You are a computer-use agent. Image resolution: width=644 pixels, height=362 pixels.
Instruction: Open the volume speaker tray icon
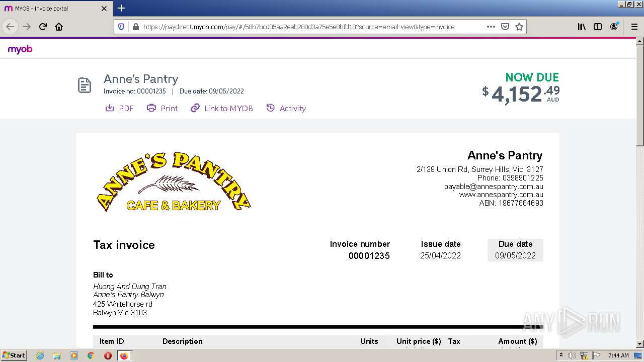pos(572,355)
